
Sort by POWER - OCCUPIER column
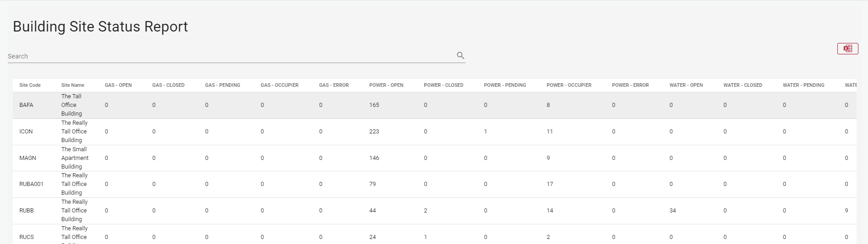click(569, 85)
